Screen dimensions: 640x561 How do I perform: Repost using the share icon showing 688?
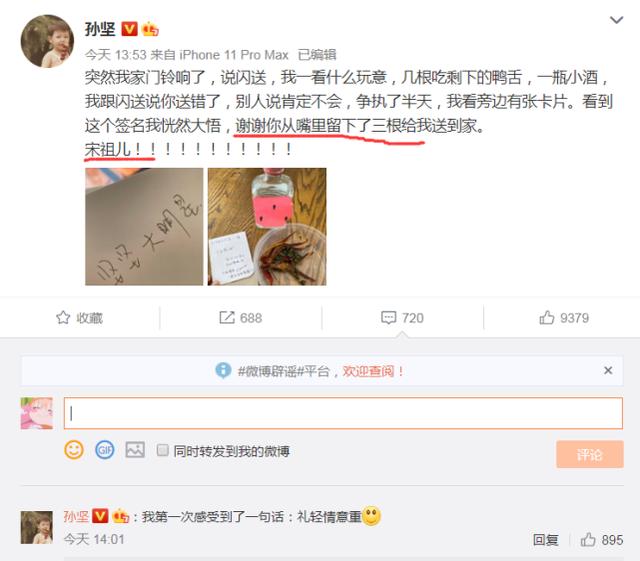240,318
